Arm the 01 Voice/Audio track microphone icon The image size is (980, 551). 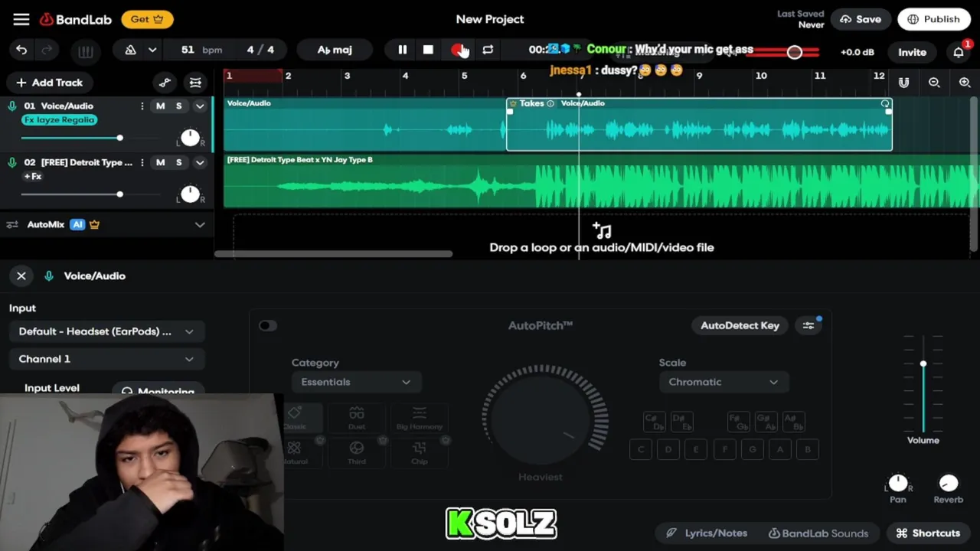coord(12,106)
